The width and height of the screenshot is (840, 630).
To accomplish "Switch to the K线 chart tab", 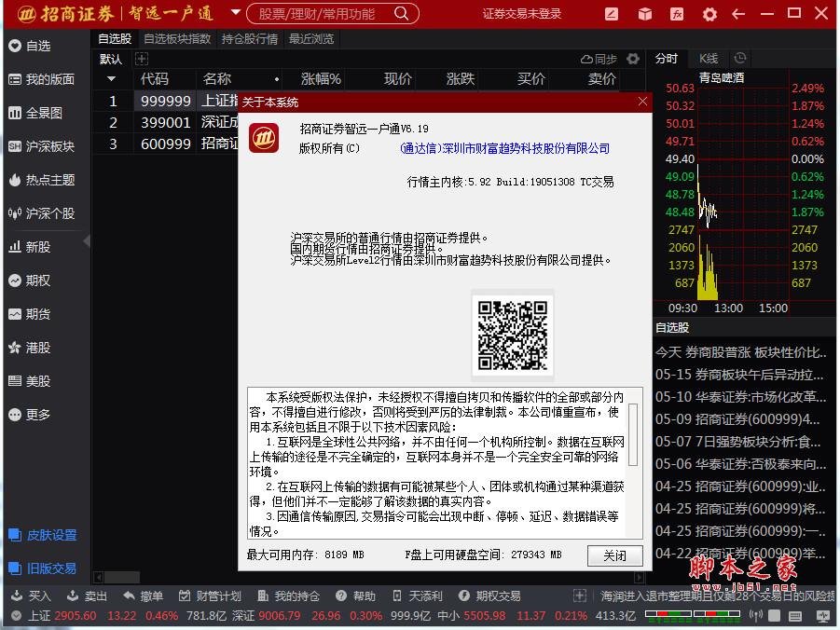I will [708, 58].
